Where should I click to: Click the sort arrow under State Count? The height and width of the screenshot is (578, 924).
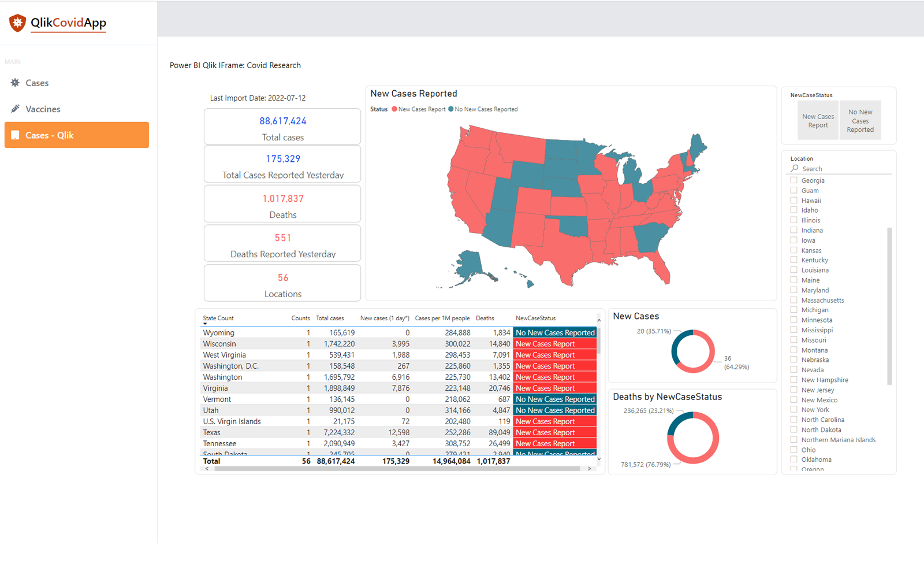click(205, 324)
